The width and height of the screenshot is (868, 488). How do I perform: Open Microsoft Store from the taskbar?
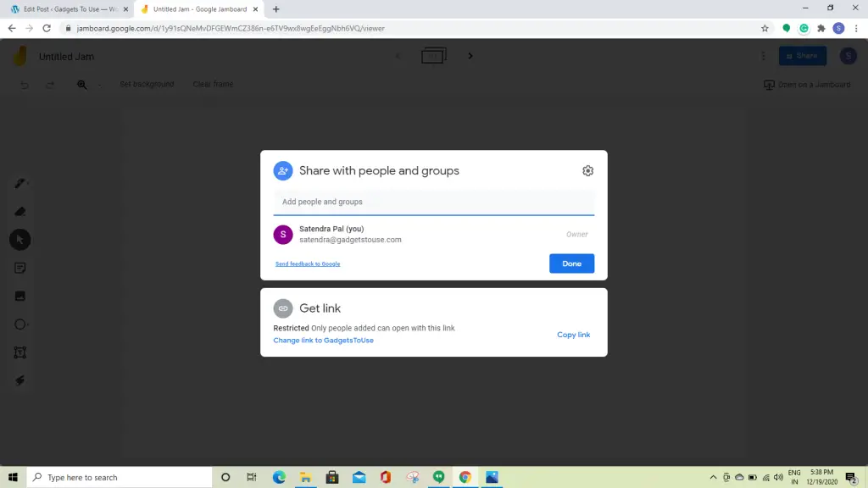[332, 477]
